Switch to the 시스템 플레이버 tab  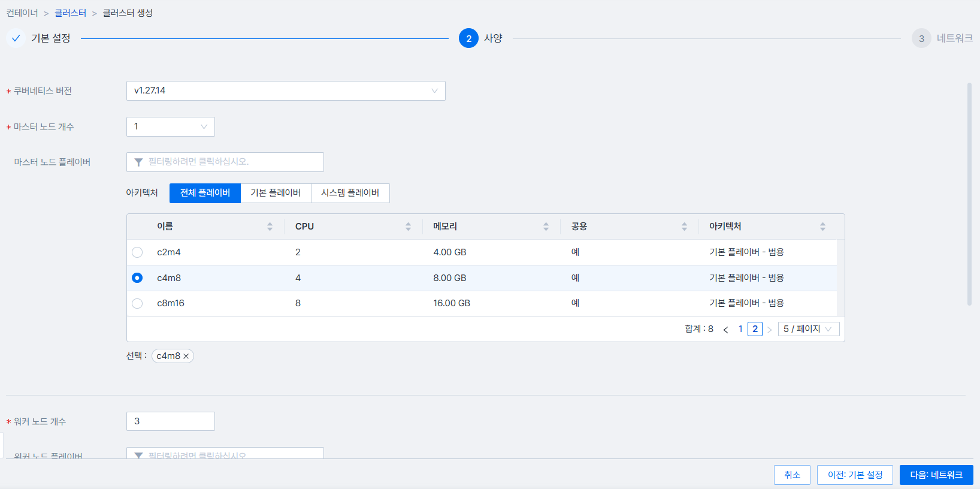pos(350,193)
